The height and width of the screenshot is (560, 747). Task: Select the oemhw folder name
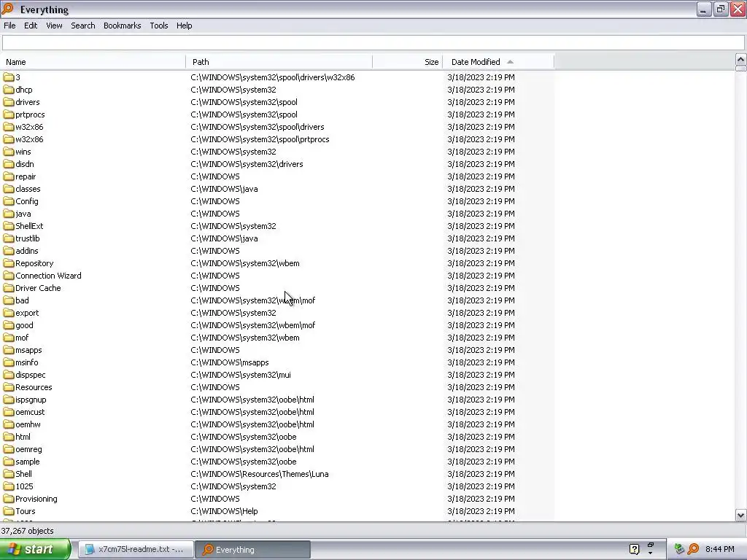point(28,424)
